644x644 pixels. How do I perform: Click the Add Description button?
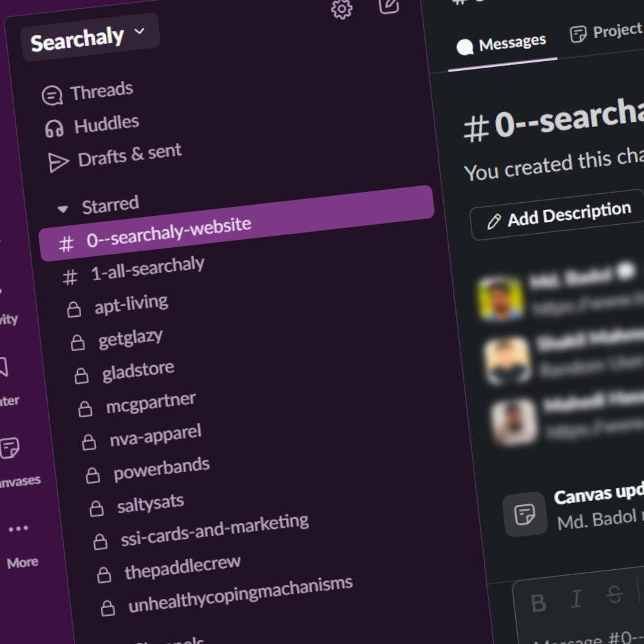point(558,216)
